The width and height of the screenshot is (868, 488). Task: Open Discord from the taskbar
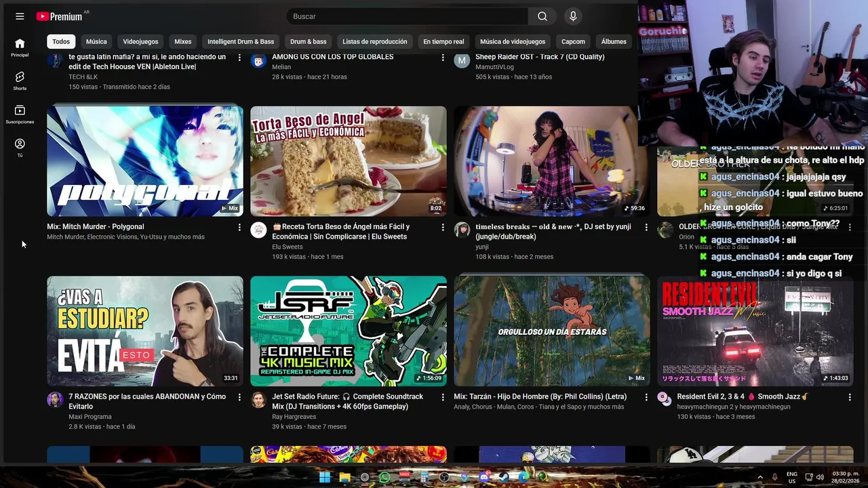484,477
